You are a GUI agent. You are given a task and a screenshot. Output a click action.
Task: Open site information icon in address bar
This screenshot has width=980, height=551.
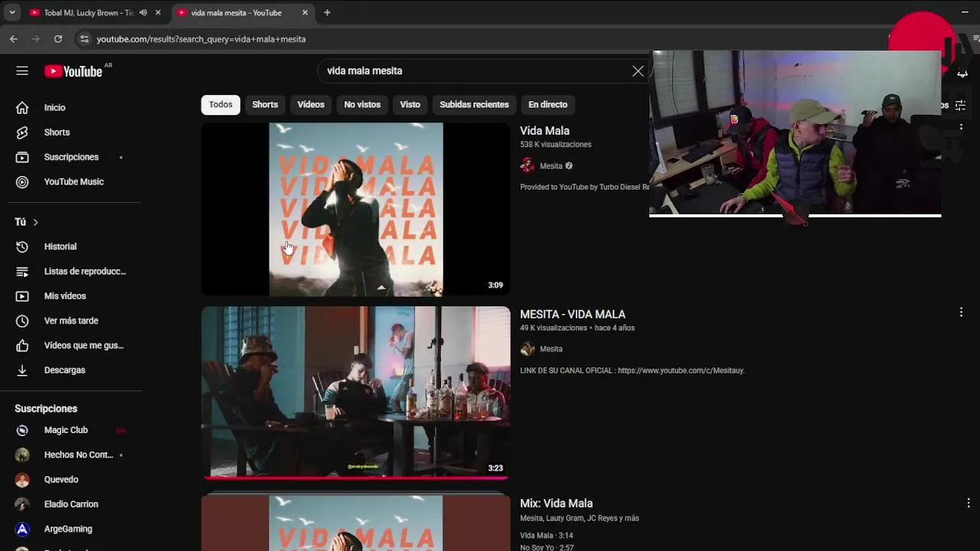[x=84, y=39]
